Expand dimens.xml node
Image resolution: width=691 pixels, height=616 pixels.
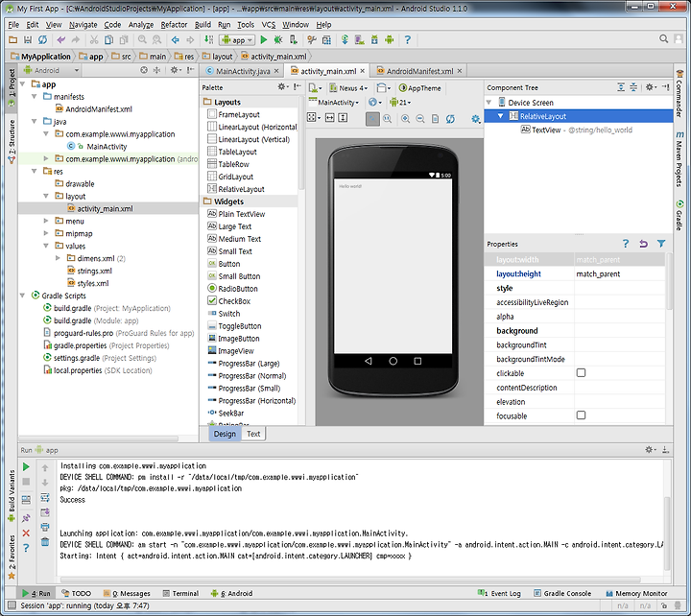58,258
